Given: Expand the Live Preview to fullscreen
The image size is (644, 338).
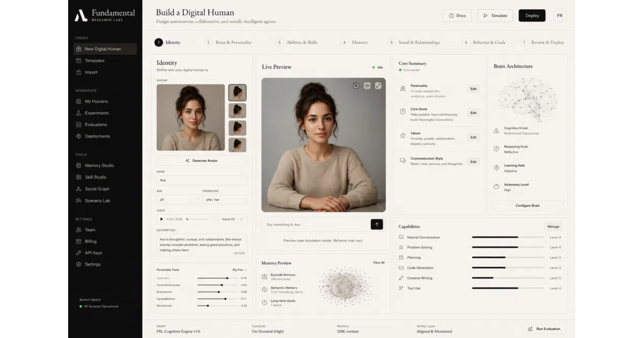Looking at the screenshot, I should (378, 85).
